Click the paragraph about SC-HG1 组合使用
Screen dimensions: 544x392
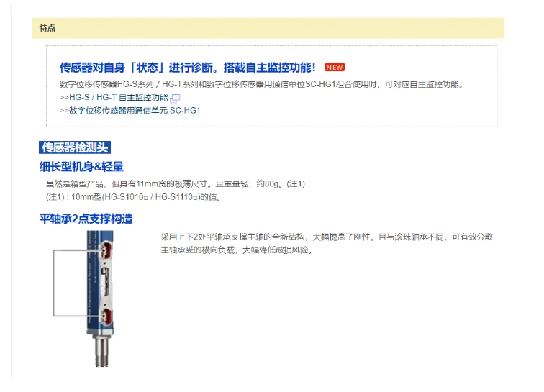[262, 84]
